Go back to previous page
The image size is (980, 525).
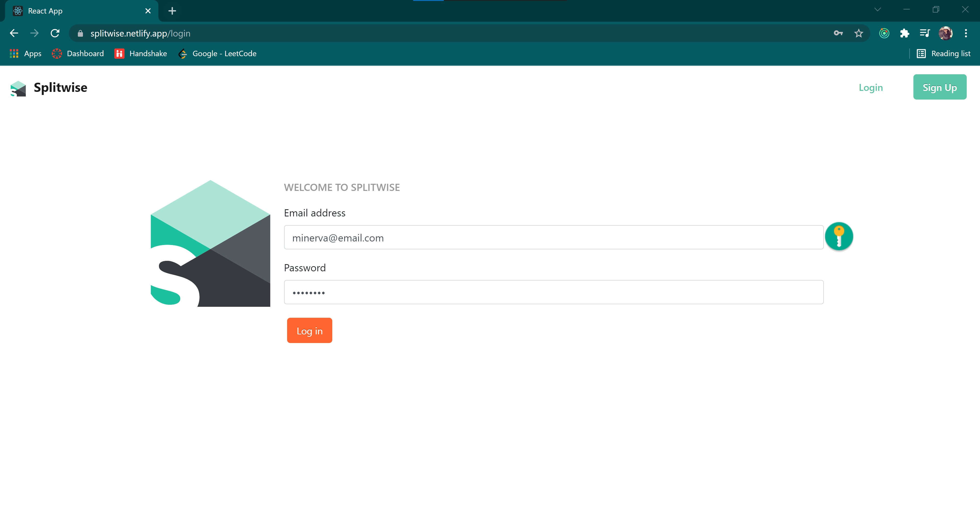pos(14,33)
